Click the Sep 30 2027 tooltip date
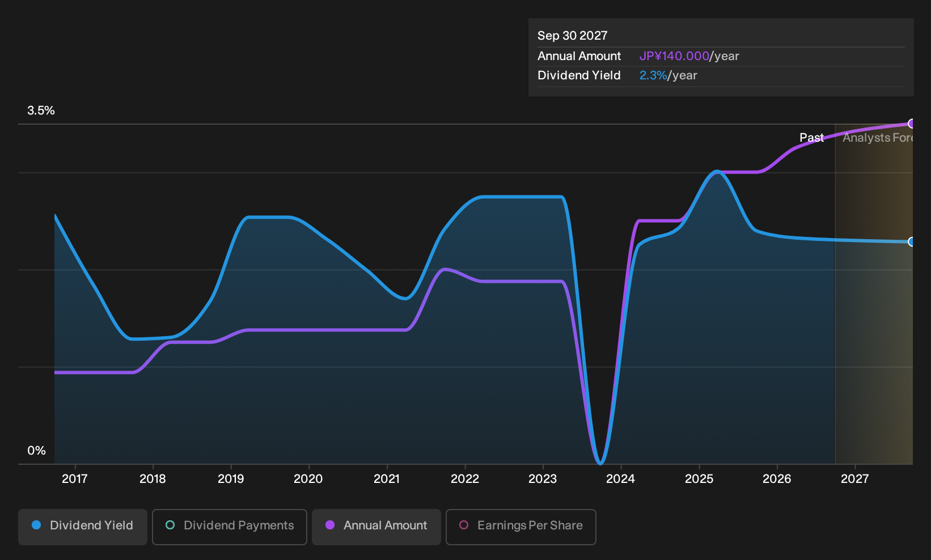 point(572,36)
